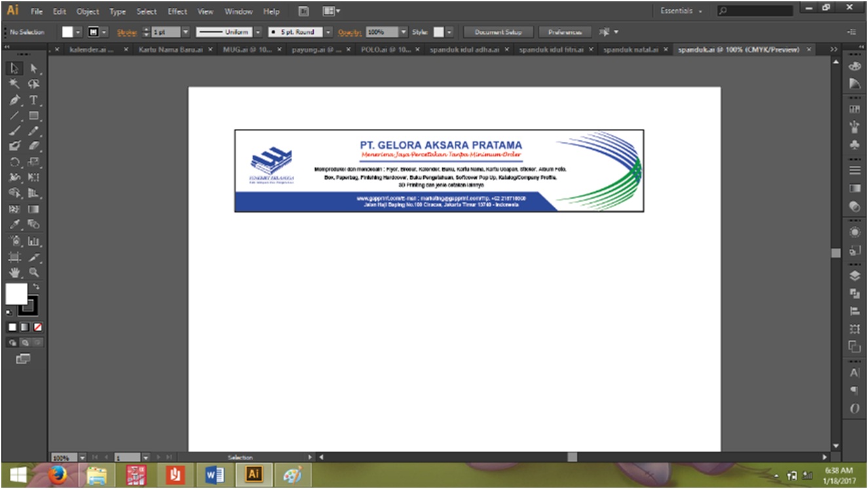Select the Scale tool
868x489 pixels.
(34, 162)
